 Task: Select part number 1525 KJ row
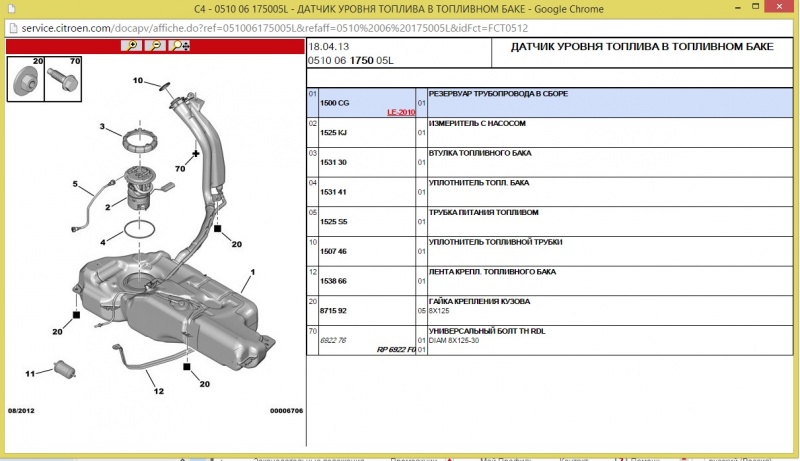coord(333,132)
